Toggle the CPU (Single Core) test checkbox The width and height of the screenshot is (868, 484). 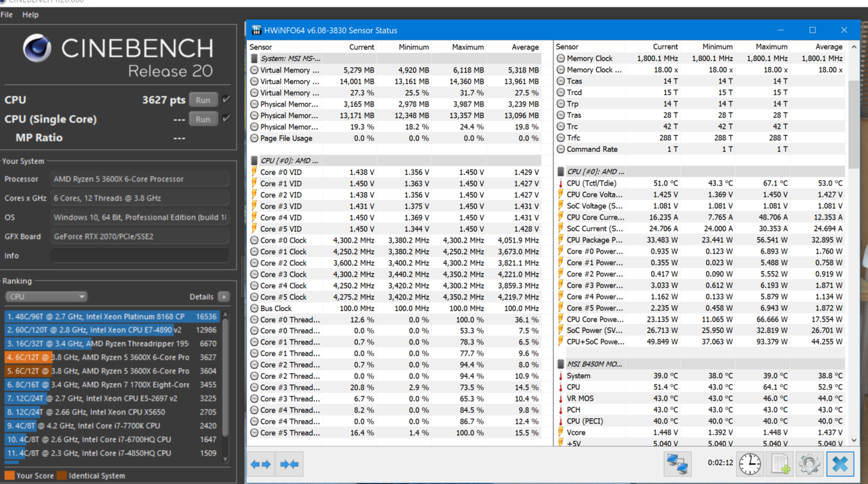coord(226,119)
